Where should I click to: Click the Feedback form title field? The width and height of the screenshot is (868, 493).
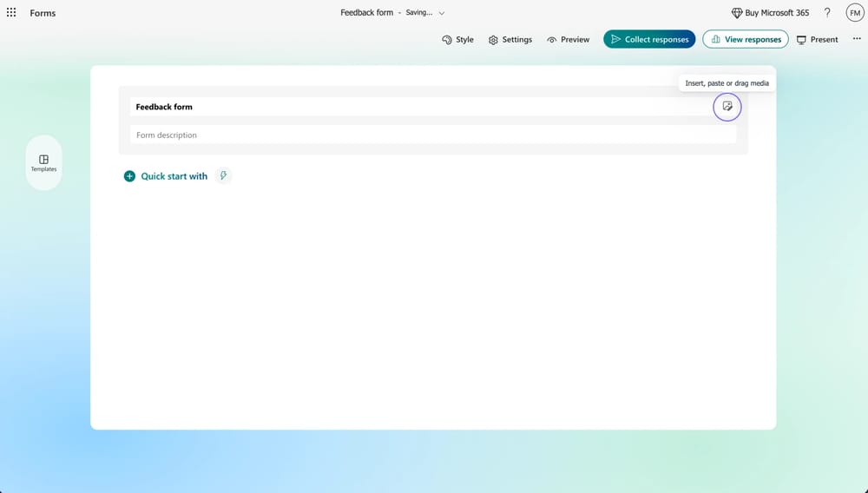coord(417,107)
